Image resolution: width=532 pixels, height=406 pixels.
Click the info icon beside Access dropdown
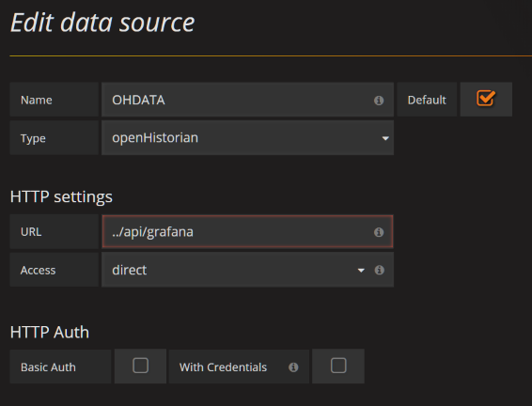380,270
